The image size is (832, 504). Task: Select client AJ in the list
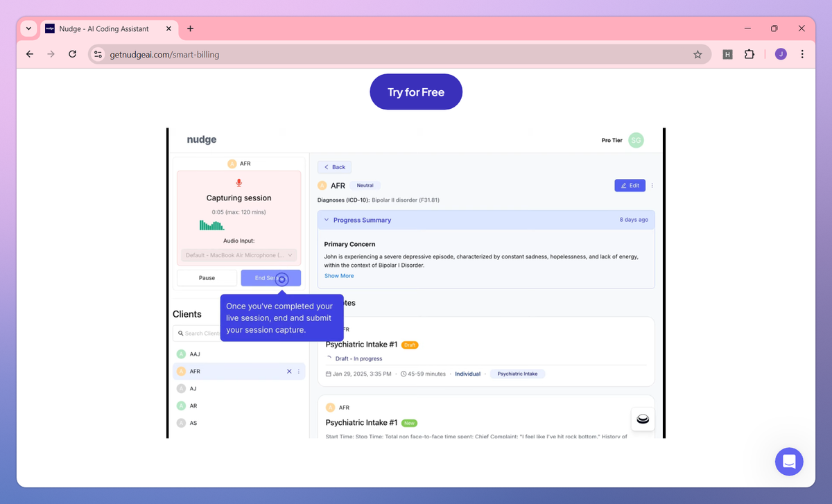click(239, 388)
